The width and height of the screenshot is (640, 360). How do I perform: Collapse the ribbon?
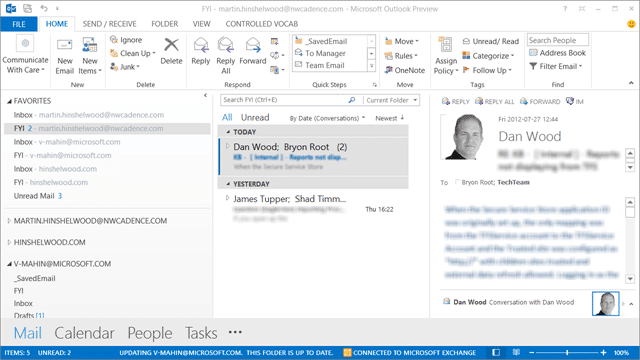coord(631,83)
